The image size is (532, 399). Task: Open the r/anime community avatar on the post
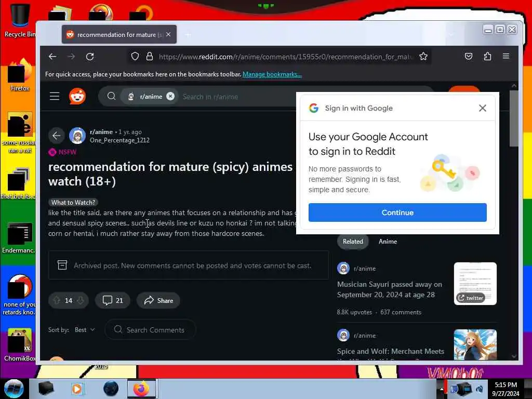pos(77,136)
